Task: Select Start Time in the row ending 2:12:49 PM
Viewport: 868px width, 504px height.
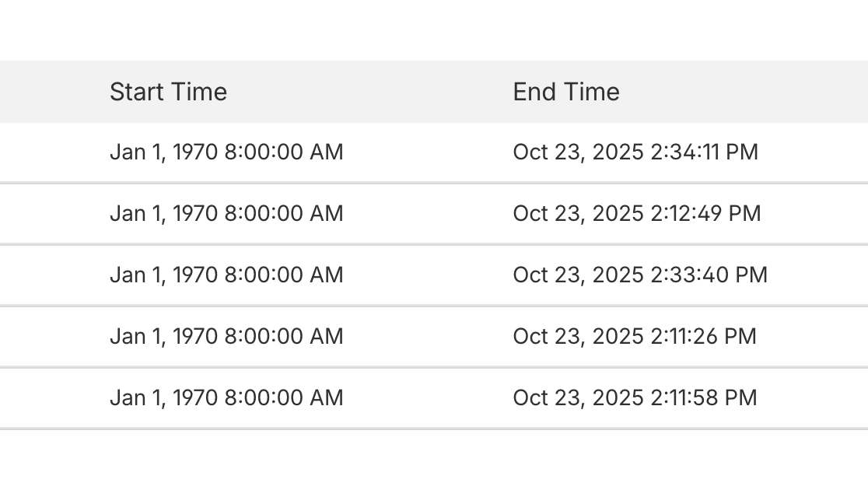Action: (226, 213)
